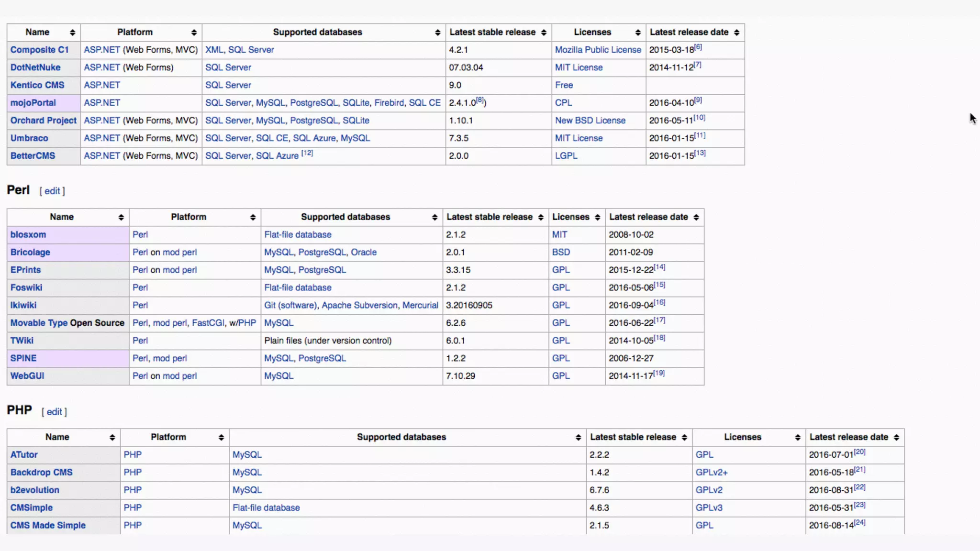Sort Perl table by Latest release date arrows
The image size is (980, 551).
(x=696, y=217)
